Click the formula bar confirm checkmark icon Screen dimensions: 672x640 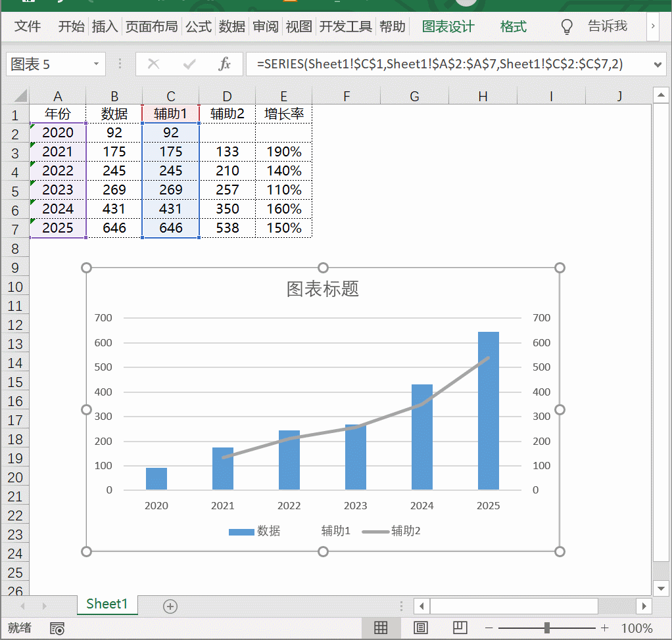pos(189,64)
